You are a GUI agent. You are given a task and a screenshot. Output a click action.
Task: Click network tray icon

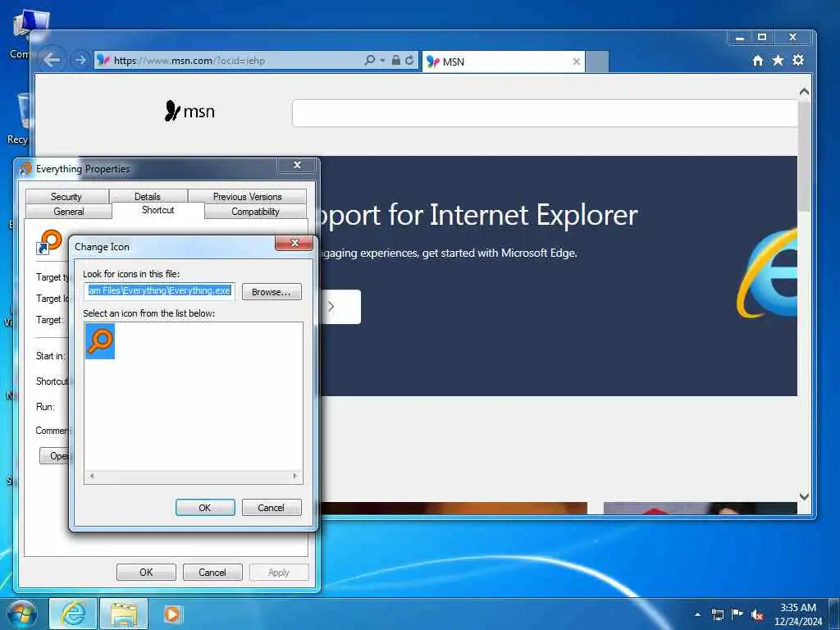(718, 614)
